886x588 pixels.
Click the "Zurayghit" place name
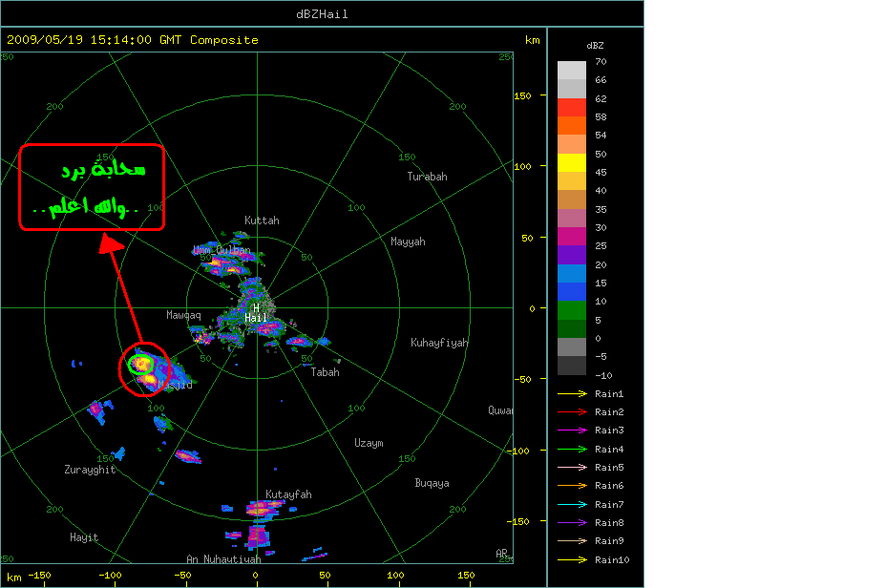90,470
